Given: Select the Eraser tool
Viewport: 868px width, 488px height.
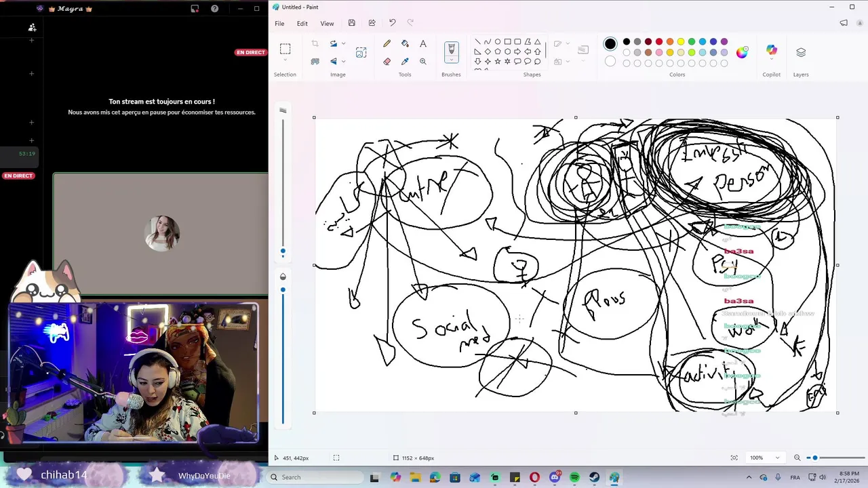Looking at the screenshot, I should tap(387, 61).
